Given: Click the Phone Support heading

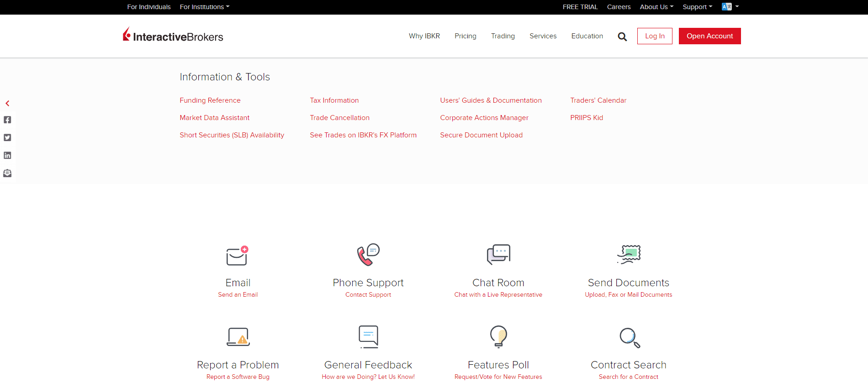Looking at the screenshot, I should pyautogui.click(x=368, y=283).
